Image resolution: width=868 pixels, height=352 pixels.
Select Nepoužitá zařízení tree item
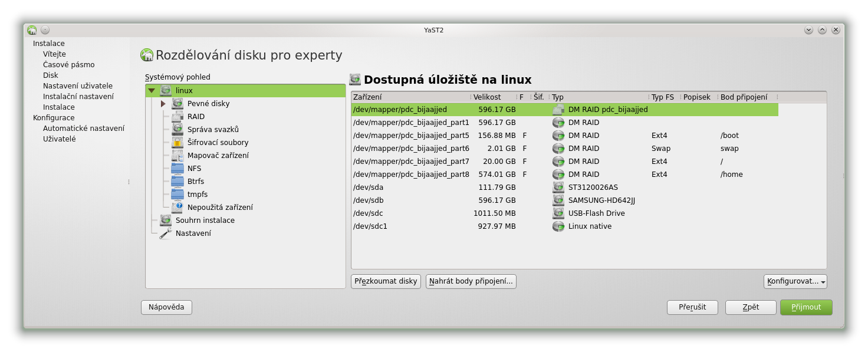(220, 207)
